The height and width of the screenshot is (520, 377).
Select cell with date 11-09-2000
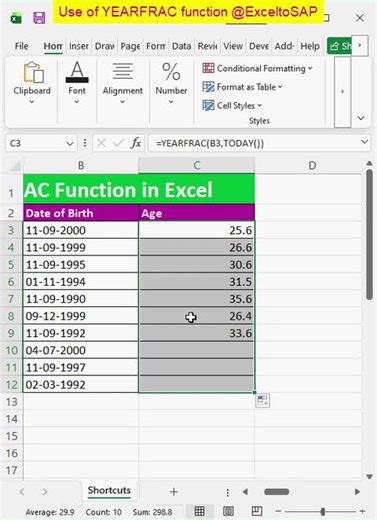point(81,230)
